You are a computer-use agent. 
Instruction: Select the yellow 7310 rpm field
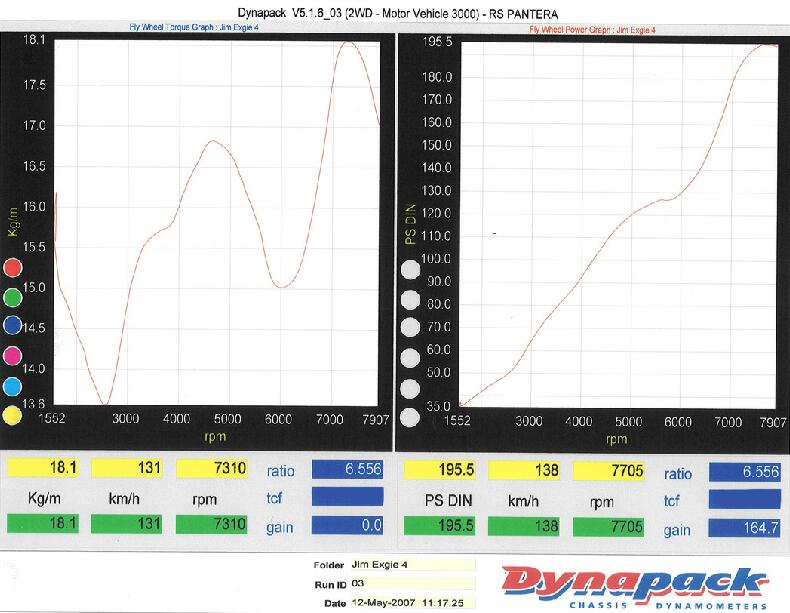coord(211,469)
